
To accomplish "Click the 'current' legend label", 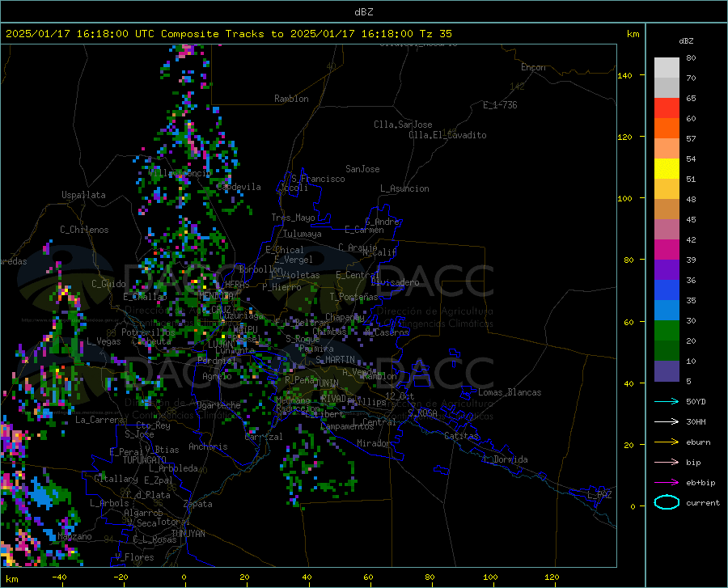I will point(703,502).
